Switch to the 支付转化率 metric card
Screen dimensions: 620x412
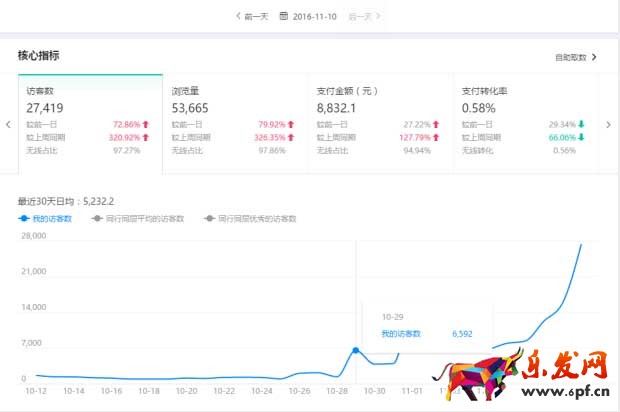coord(523,122)
